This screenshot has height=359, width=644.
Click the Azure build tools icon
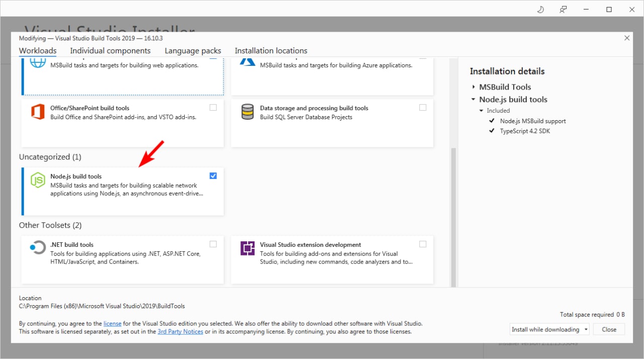[247, 62]
